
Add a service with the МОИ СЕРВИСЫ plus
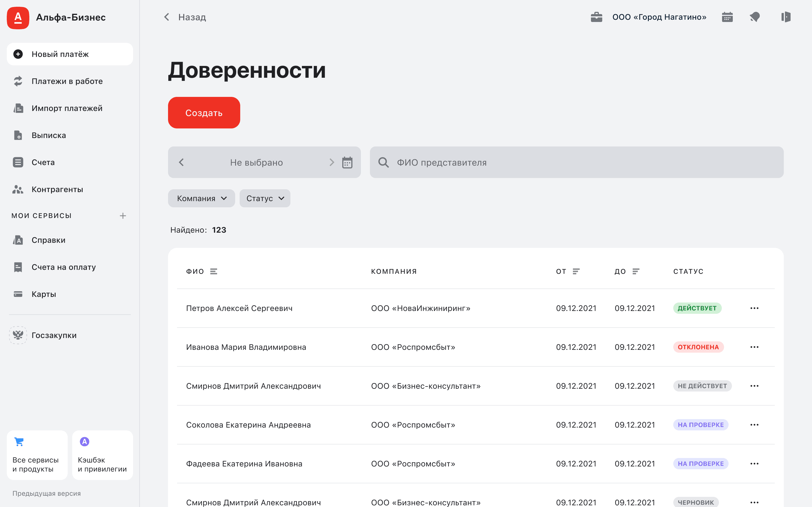[x=123, y=215]
